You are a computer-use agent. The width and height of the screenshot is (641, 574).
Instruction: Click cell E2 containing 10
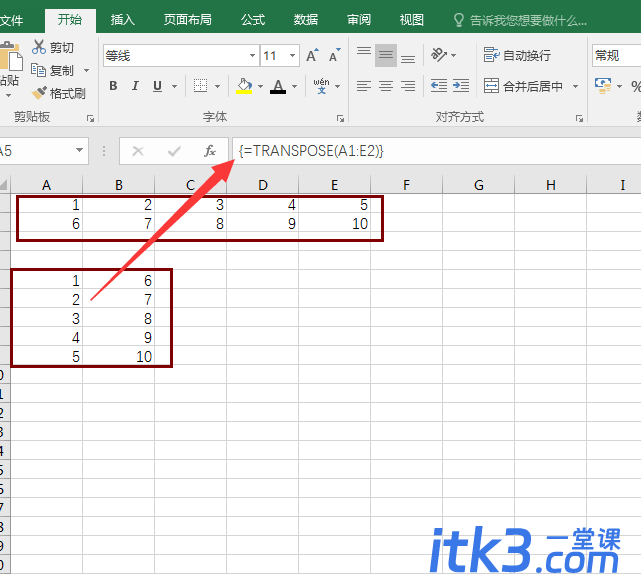point(334,223)
